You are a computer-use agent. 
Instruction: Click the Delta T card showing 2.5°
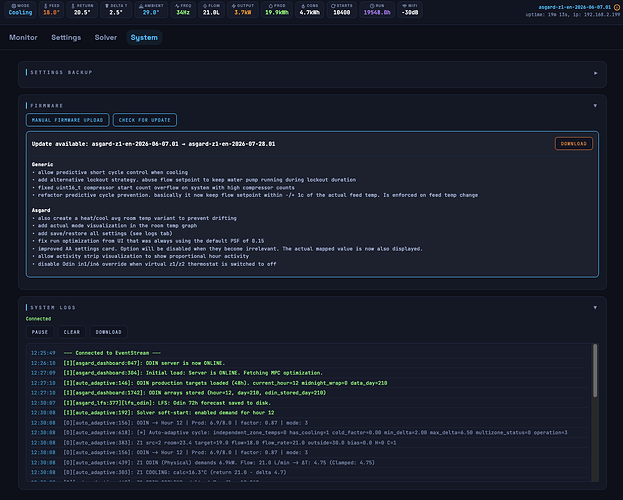[x=116, y=10]
